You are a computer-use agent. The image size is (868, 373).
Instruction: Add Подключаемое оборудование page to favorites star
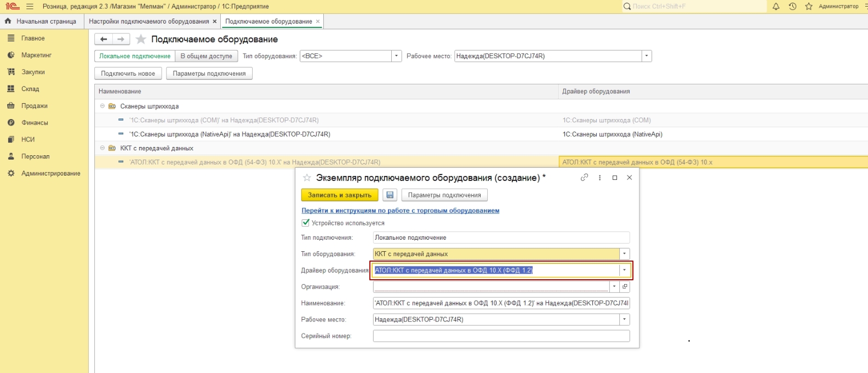pyautogui.click(x=141, y=39)
